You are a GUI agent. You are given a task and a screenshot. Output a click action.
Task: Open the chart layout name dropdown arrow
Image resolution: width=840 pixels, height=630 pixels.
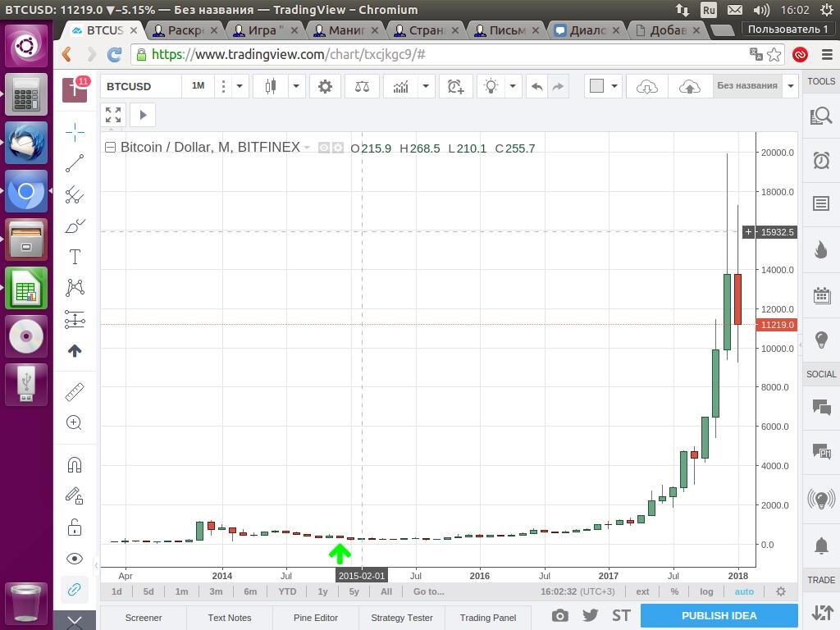(x=791, y=86)
